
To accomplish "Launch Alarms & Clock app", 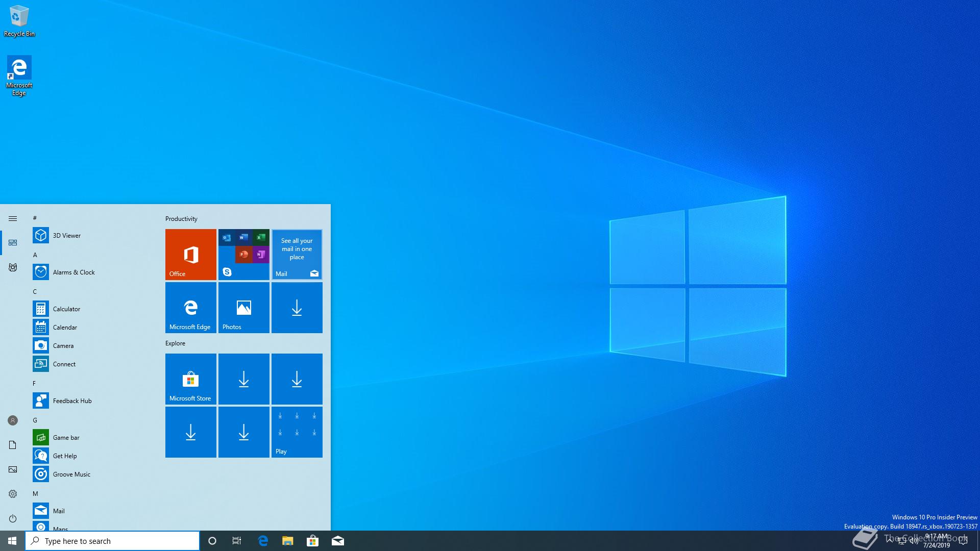I will [92, 272].
